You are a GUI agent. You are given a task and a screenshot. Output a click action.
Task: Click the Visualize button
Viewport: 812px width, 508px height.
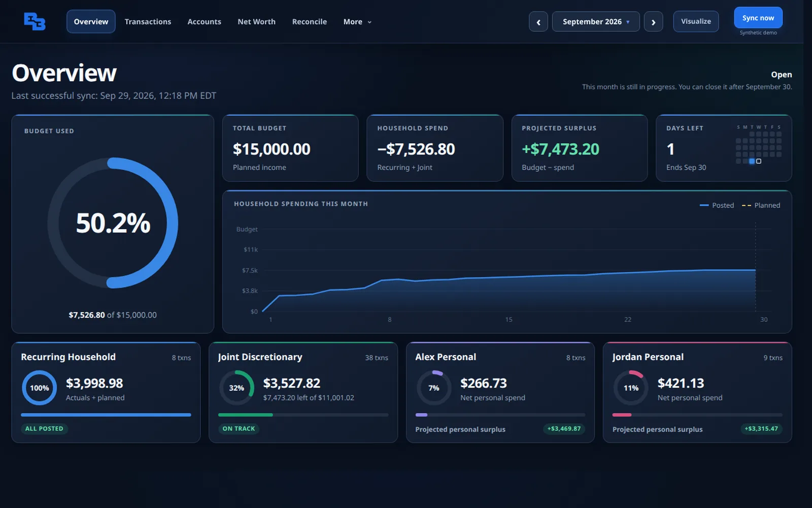696,21
